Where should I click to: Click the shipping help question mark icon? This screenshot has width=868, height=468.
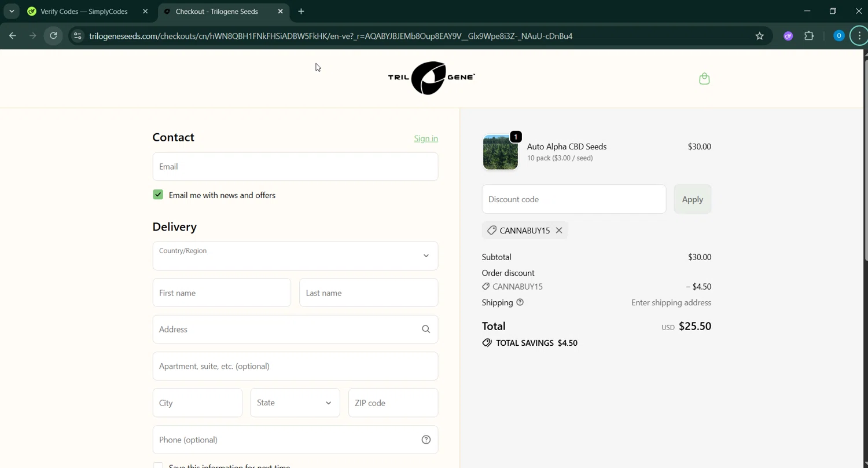(520, 302)
